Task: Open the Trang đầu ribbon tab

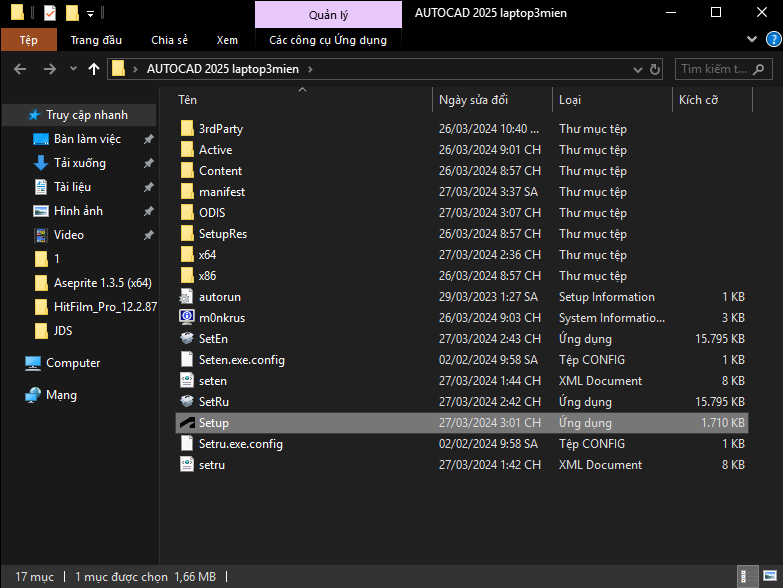Action: click(96, 40)
